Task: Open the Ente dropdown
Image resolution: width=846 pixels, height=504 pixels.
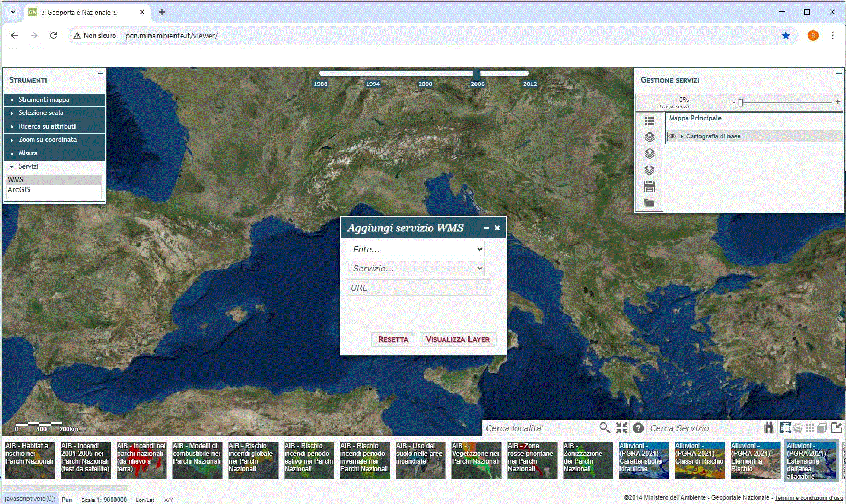Action: [416, 249]
